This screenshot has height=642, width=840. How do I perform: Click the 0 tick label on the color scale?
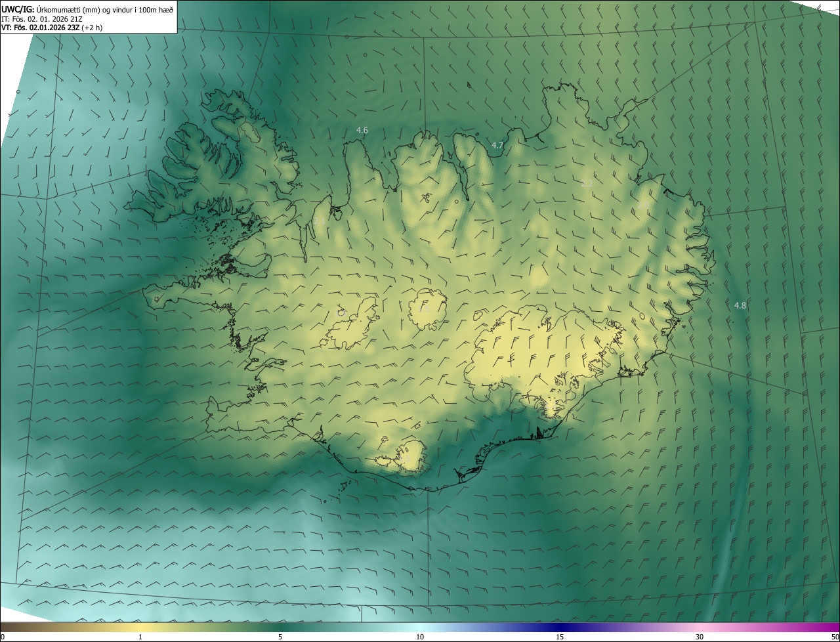tap(3, 637)
